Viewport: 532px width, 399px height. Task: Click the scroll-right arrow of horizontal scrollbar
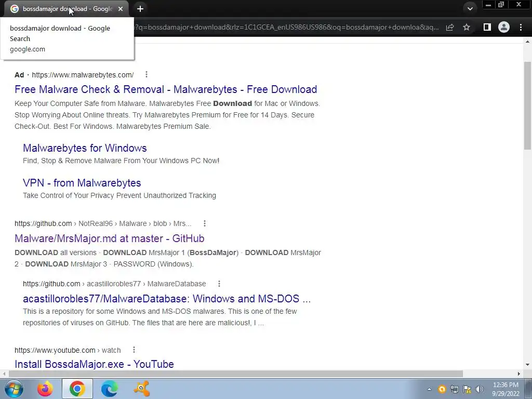519,374
